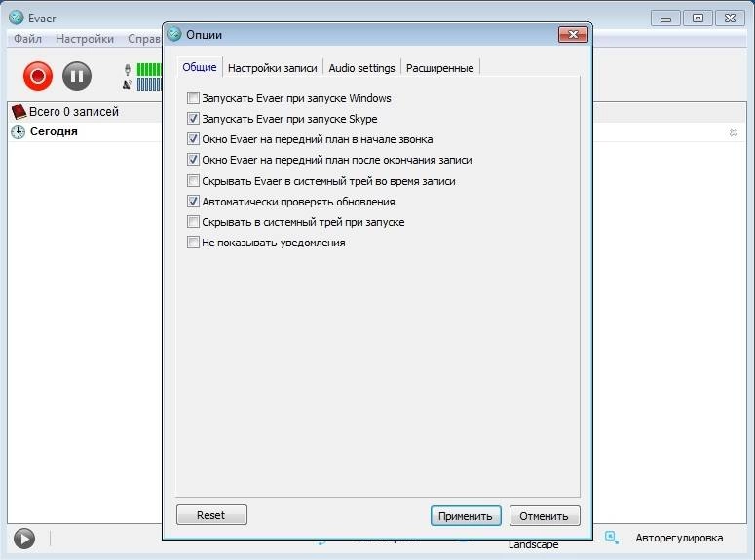Enable Скрывать в системный трей при запуске
Image resolution: width=755 pixels, height=560 pixels.
(x=193, y=222)
